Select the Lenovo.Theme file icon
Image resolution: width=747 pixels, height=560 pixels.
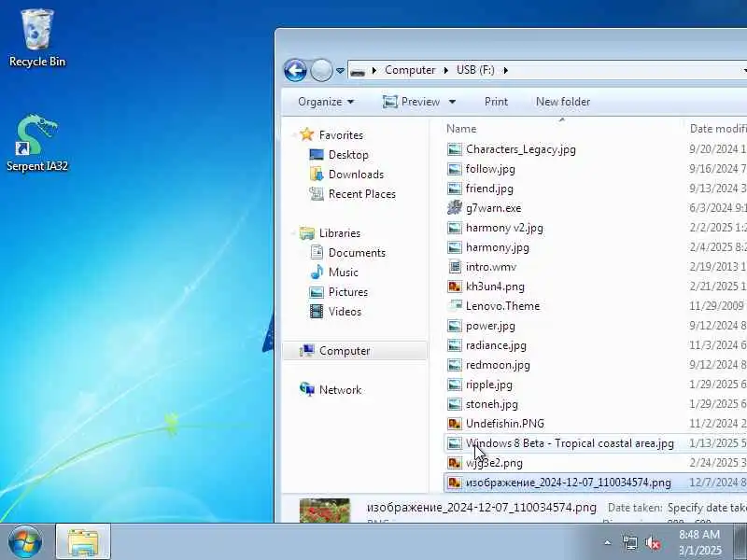pyautogui.click(x=455, y=306)
